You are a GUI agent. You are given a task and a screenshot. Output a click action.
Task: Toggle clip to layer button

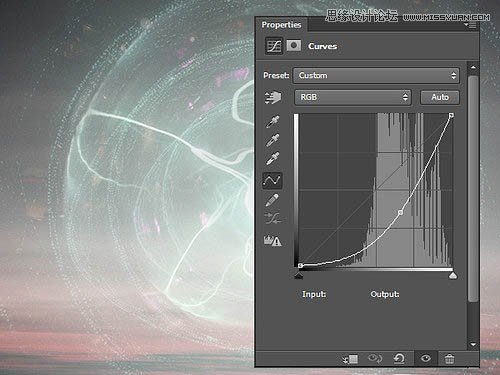350,359
